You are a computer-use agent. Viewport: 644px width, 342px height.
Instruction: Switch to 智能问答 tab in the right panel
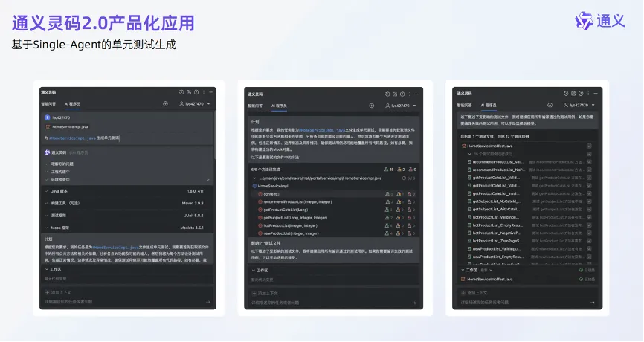click(465, 105)
